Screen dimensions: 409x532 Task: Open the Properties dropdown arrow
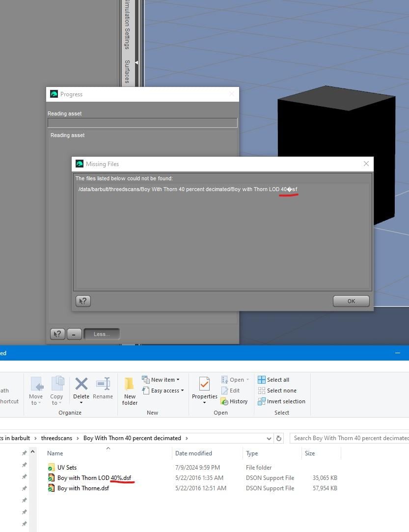click(204, 403)
